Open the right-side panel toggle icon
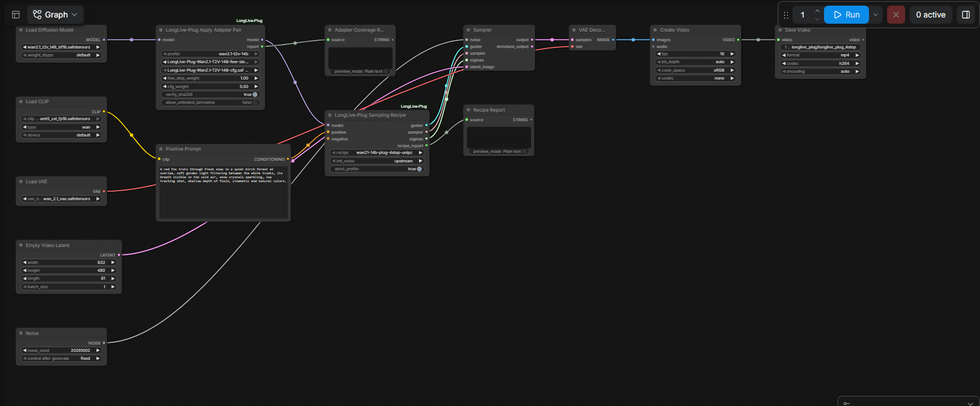This screenshot has width=980, height=406. pyautogui.click(x=965, y=15)
